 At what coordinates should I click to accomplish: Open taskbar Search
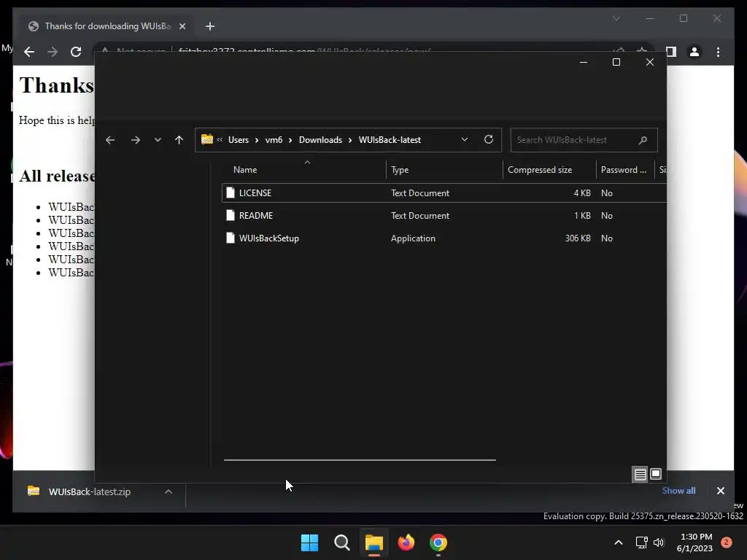point(341,542)
